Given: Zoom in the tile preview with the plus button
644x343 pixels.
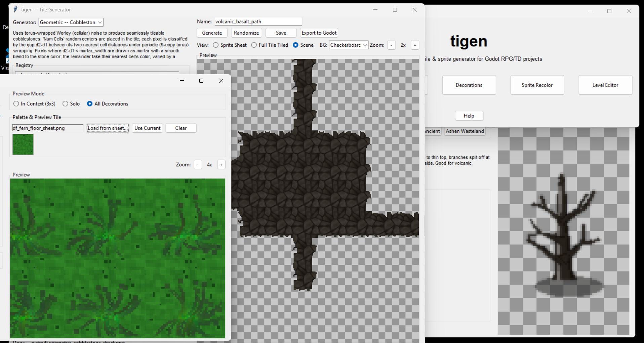Looking at the screenshot, I should coord(415,45).
